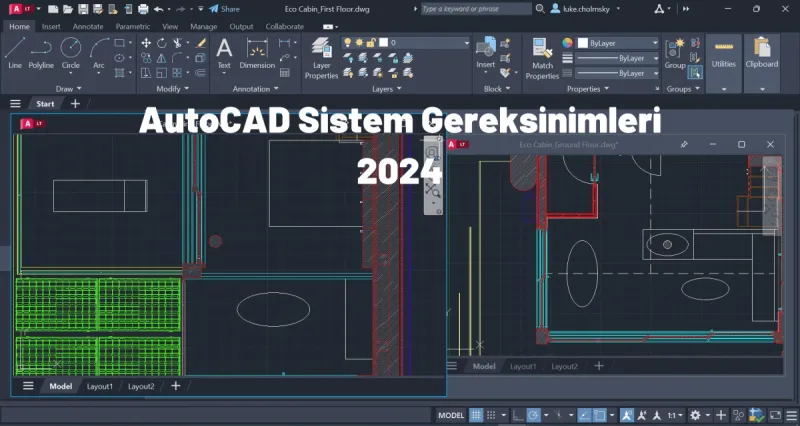Click the Start file tab
Viewport: 800px width, 426px height.
coord(45,104)
